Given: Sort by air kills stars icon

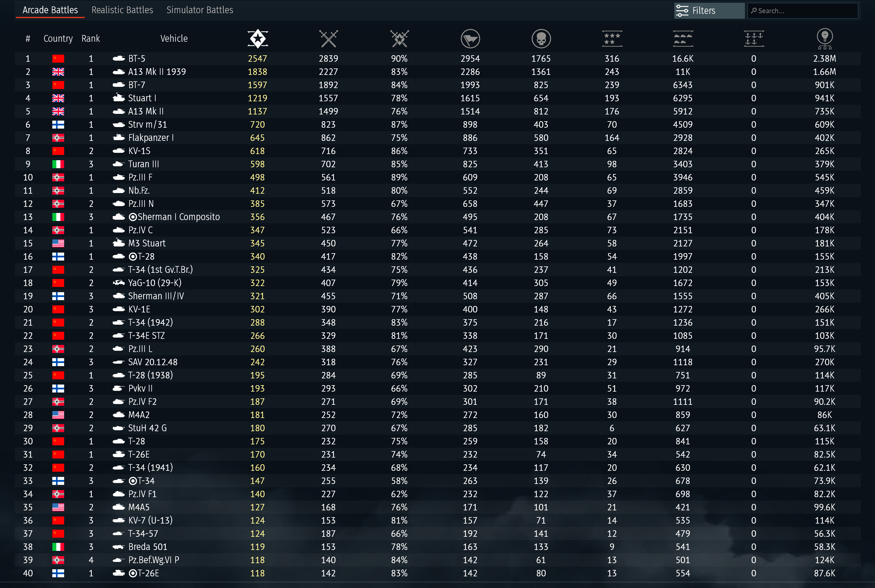Looking at the screenshot, I should pyautogui.click(x=612, y=39).
